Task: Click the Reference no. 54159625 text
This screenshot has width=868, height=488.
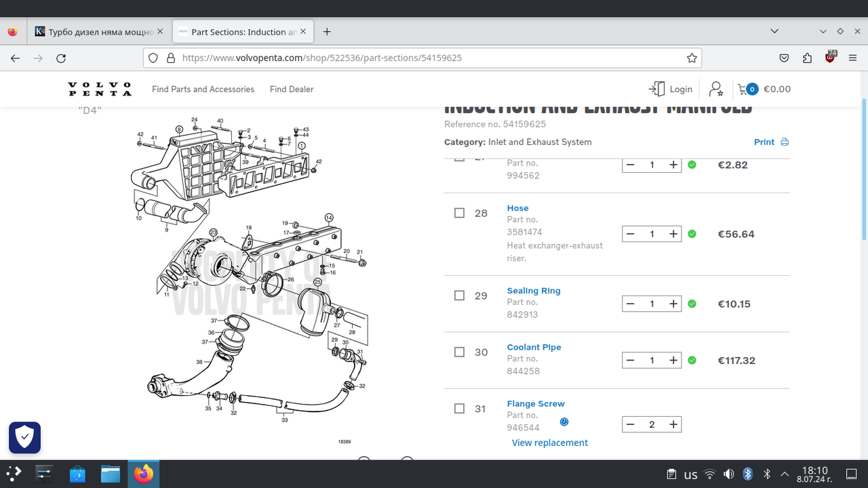Action: [495, 124]
